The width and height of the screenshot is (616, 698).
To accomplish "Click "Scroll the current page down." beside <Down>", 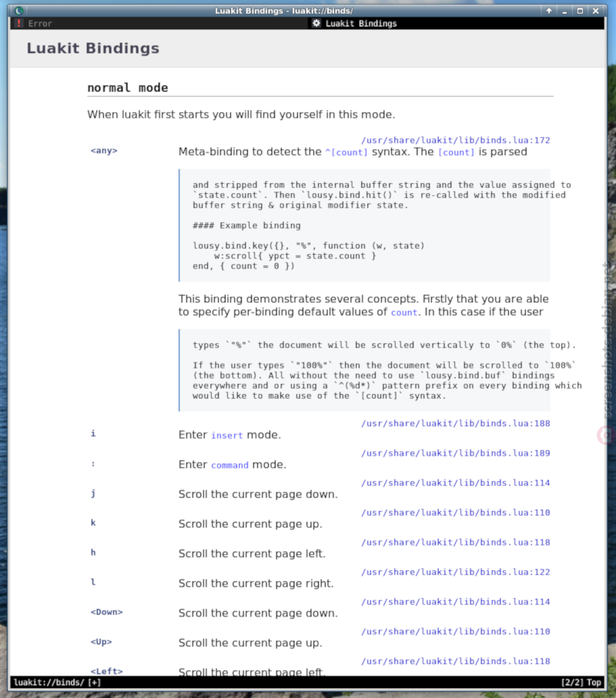I will [x=258, y=613].
